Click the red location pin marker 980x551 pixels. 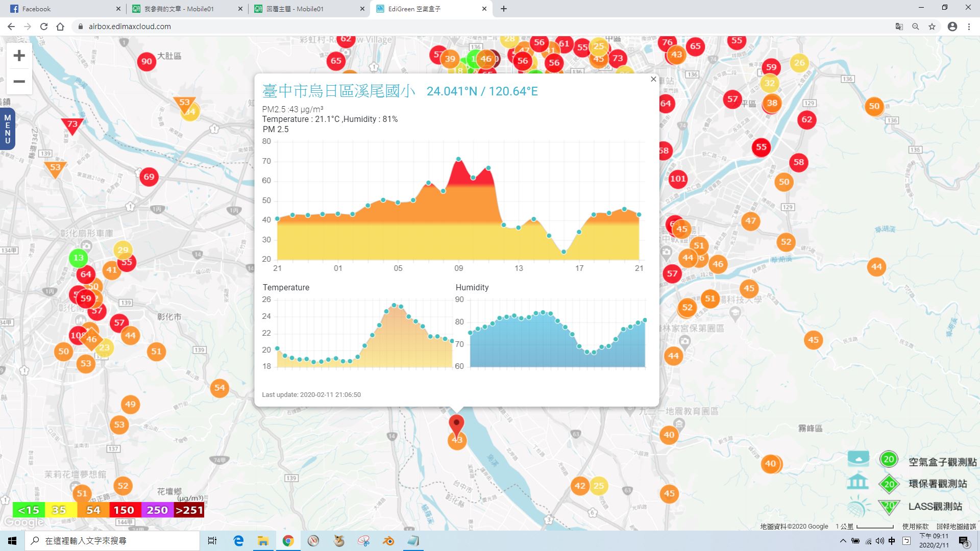tap(456, 425)
